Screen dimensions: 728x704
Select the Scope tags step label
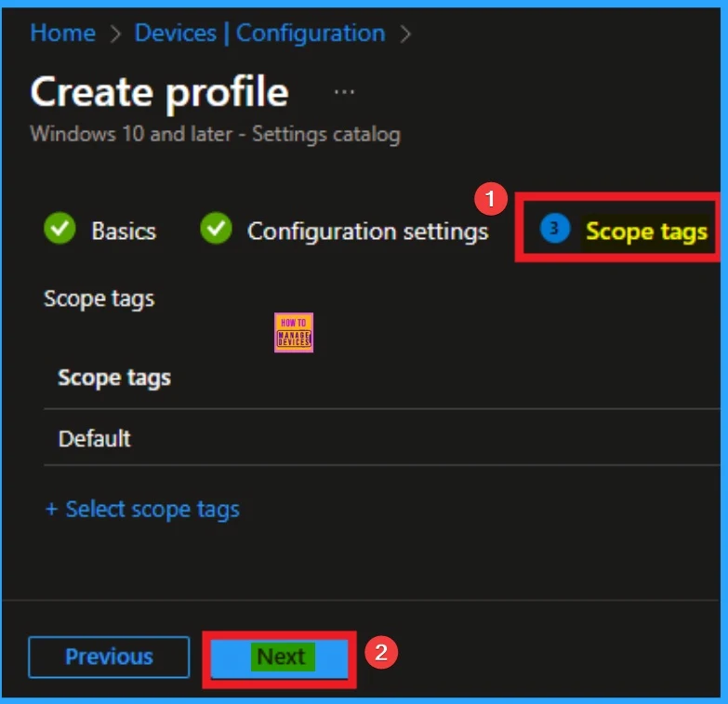pos(646,231)
